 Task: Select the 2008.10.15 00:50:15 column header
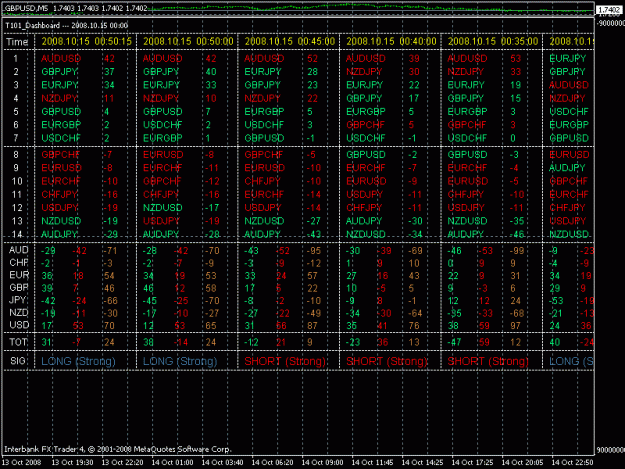pyautogui.click(x=86, y=41)
